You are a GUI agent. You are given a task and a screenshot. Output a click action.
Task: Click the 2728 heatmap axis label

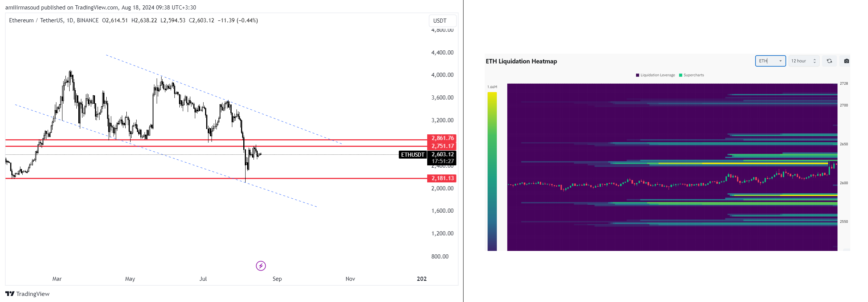pyautogui.click(x=844, y=83)
